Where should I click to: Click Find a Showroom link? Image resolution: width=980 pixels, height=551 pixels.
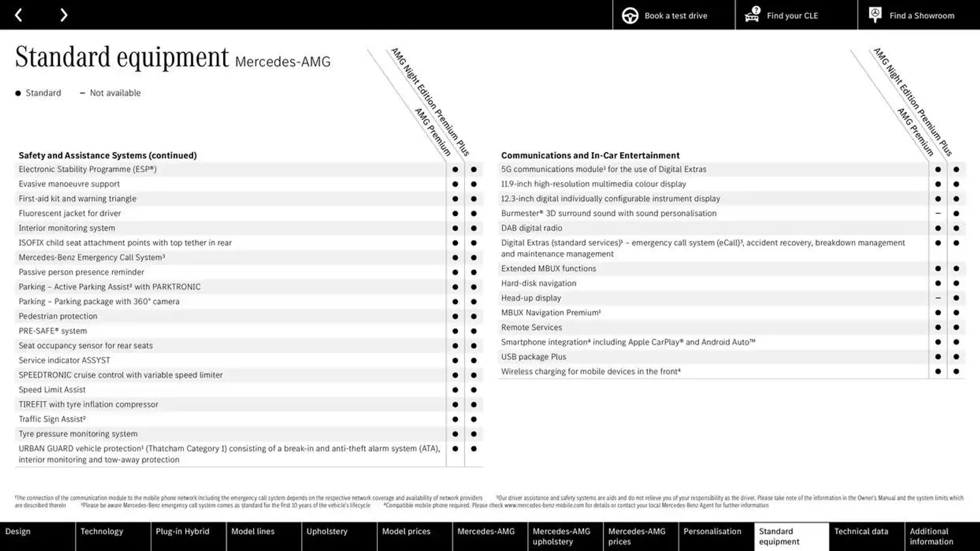tap(917, 15)
